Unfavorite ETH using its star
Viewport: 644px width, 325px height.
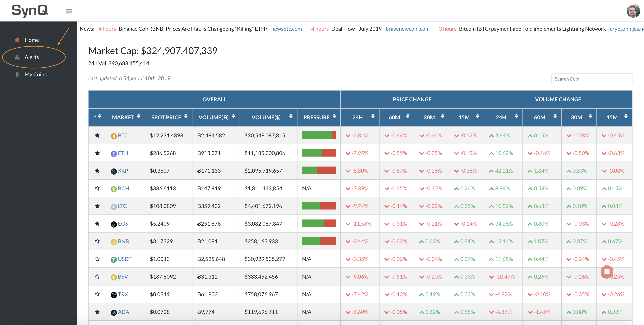click(x=97, y=153)
